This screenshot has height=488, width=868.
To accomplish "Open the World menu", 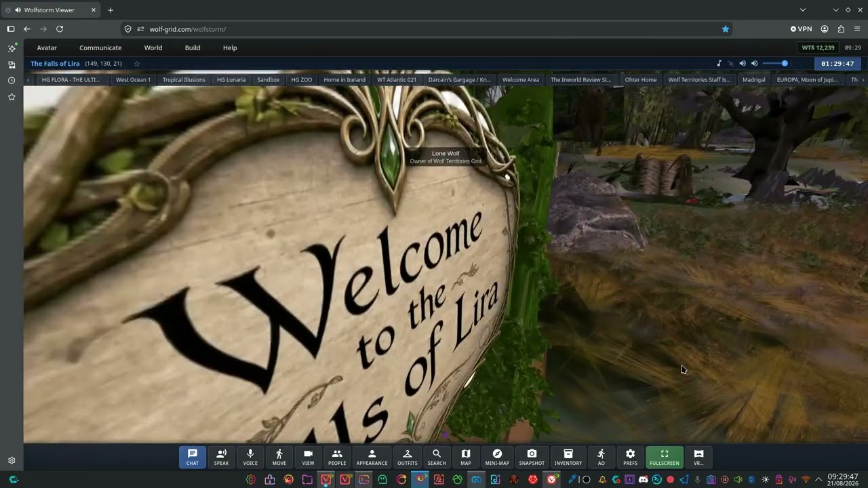I will coord(153,48).
